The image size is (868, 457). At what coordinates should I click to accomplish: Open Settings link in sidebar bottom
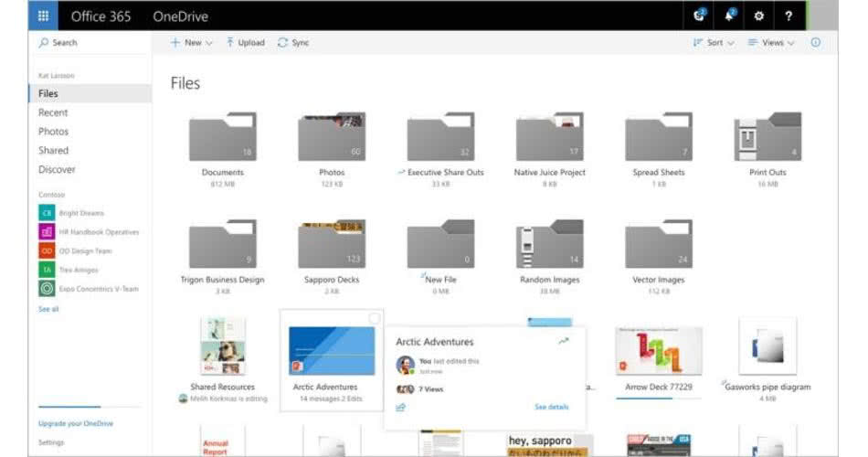51,442
